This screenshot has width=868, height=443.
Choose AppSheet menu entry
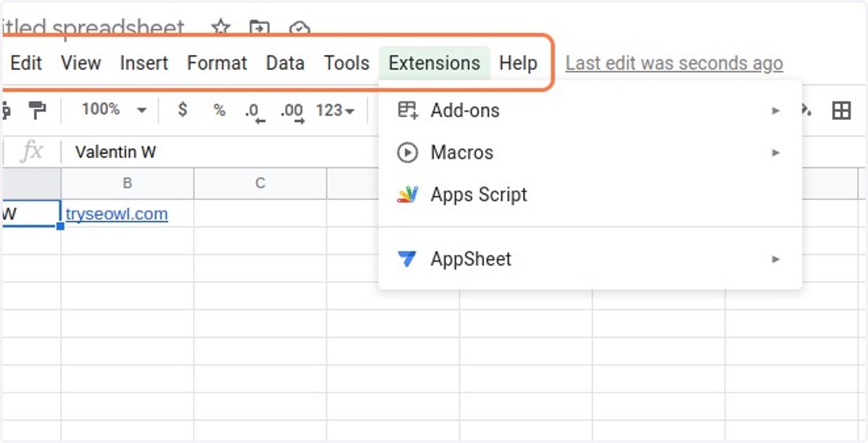(590, 259)
